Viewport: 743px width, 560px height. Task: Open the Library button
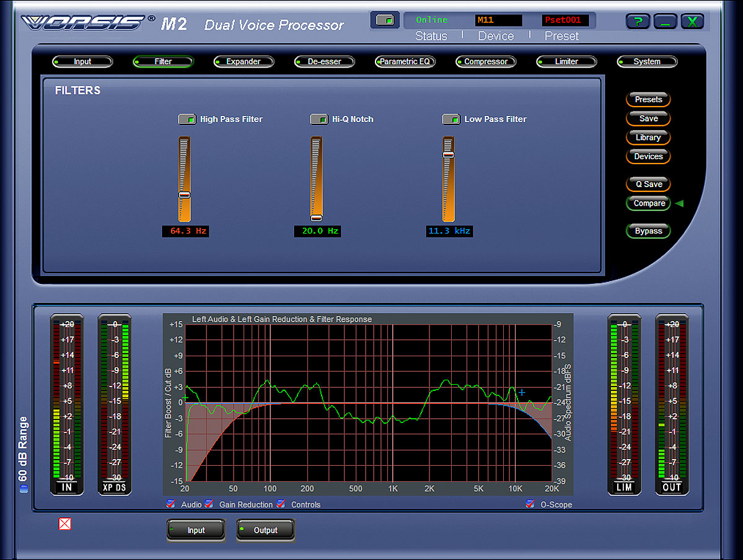pyautogui.click(x=648, y=138)
